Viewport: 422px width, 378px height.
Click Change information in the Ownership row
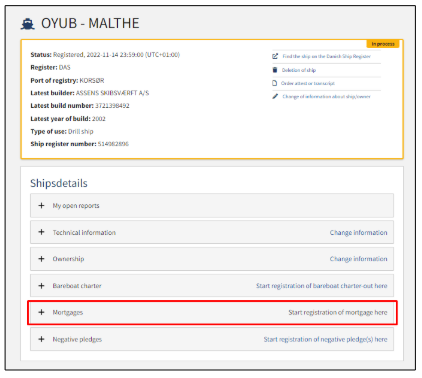[x=358, y=259]
